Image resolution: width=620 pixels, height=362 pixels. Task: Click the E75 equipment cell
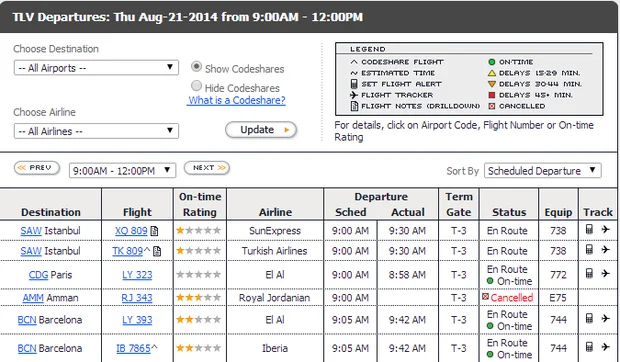tap(558, 298)
